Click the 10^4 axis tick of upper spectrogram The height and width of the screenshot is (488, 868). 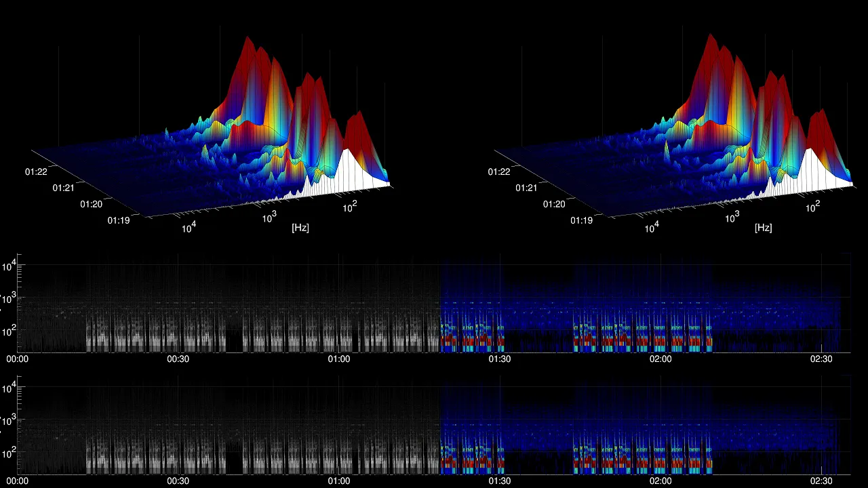pos(8,266)
